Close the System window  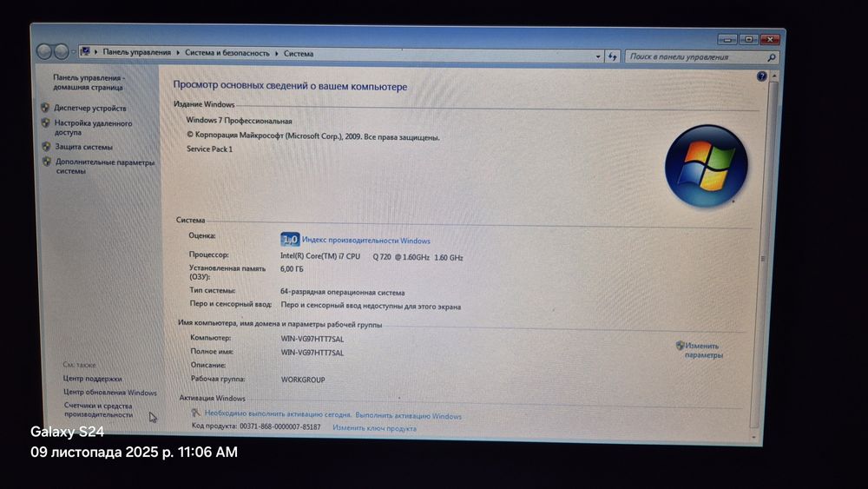click(x=769, y=39)
